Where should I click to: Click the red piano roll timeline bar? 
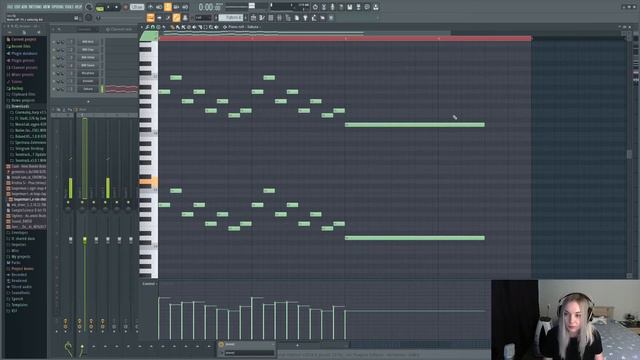click(x=345, y=38)
